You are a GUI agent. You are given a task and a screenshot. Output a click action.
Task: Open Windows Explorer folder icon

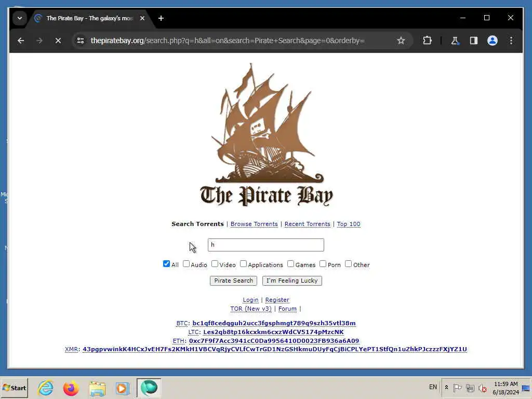97,388
